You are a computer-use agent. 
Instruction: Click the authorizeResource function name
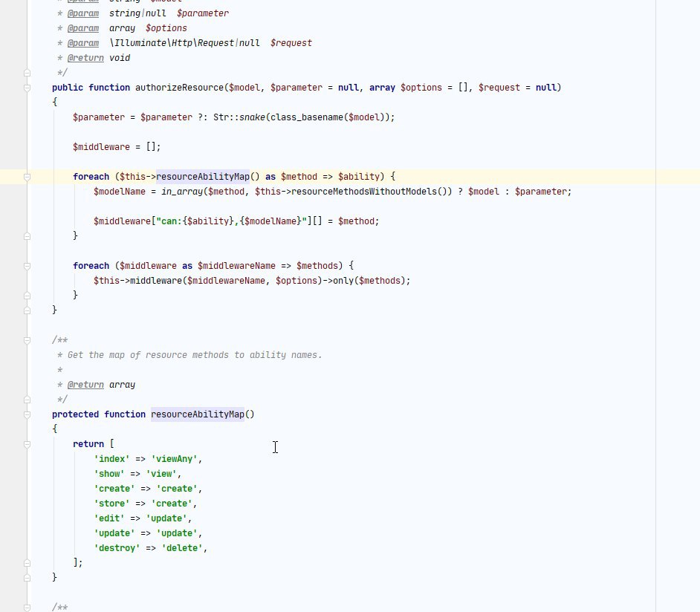[179, 88]
